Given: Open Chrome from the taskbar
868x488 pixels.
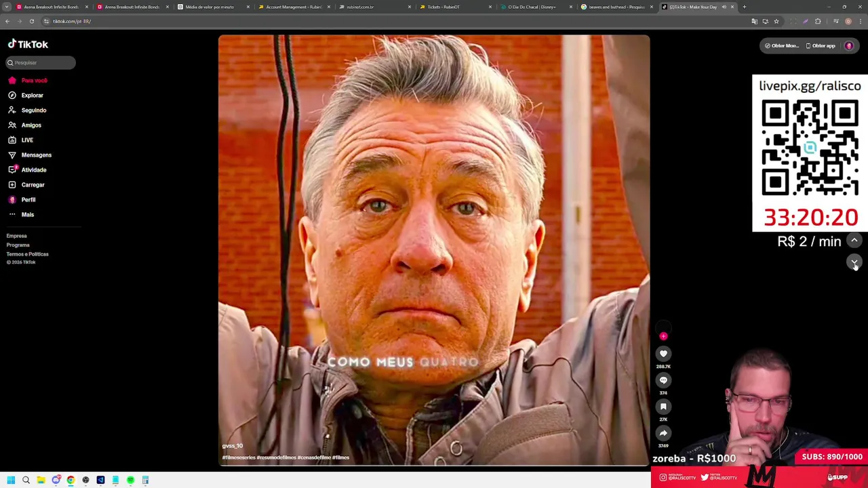Looking at the screenshot, I should coord(71,480).
